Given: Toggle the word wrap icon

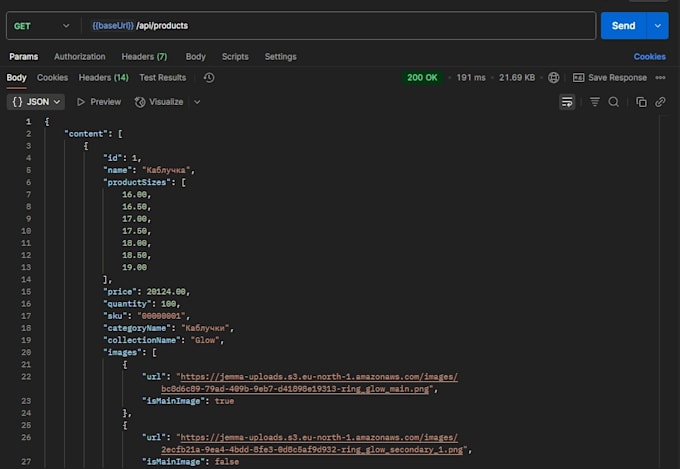Looking at the screenshot, I should pos(567,102).
